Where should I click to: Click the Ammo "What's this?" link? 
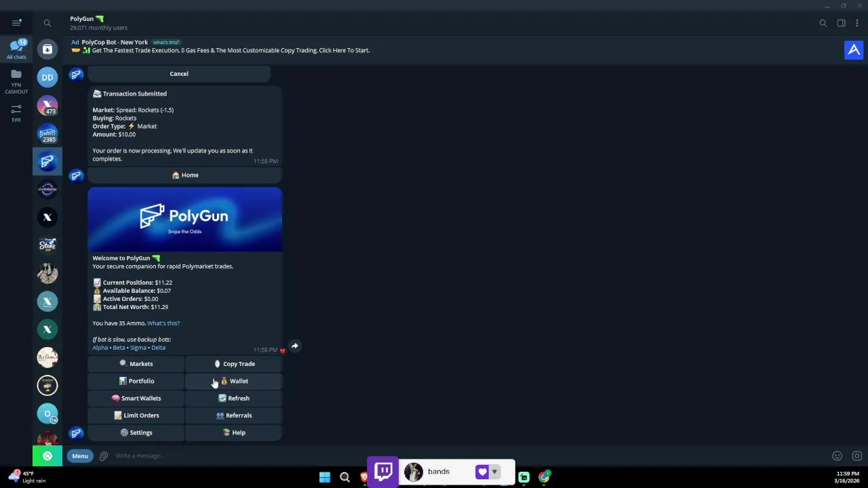coord(163,323)
